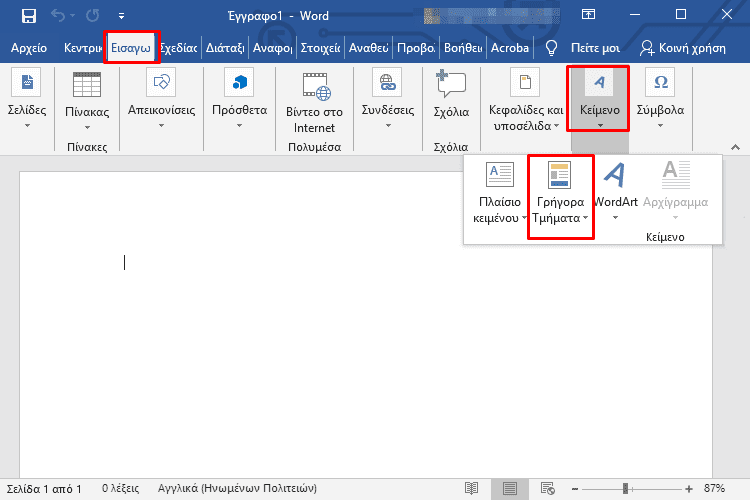Viewport: 750px width, 500px height.
Task: Switch to the Αρχείο file tab
Action: click(28, 47)
